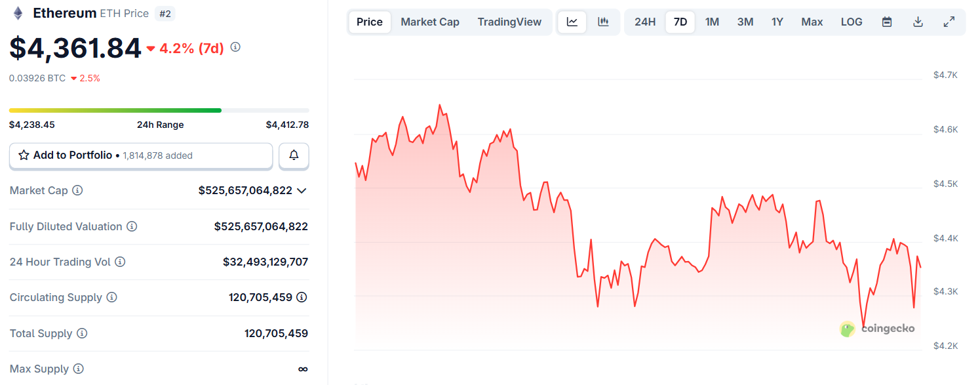Select the 1M time range
The width and height of the screenshot is (980, 385).
click(712, 21)
